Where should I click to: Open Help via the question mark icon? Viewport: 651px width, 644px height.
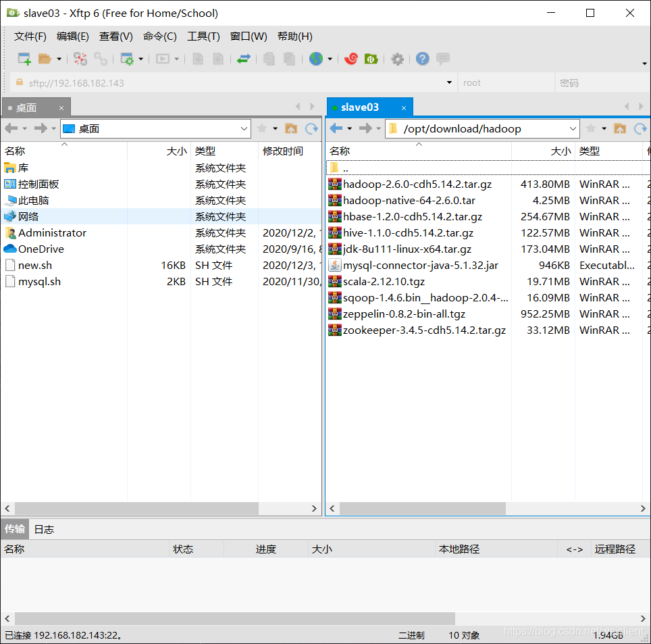coord(423,59)
